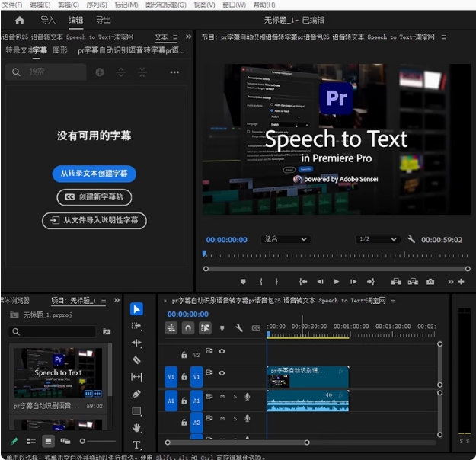The height and width of the screenshot is (460, 476).
Task: Click the add caption segment plus icon
Action: coord(100,72)
